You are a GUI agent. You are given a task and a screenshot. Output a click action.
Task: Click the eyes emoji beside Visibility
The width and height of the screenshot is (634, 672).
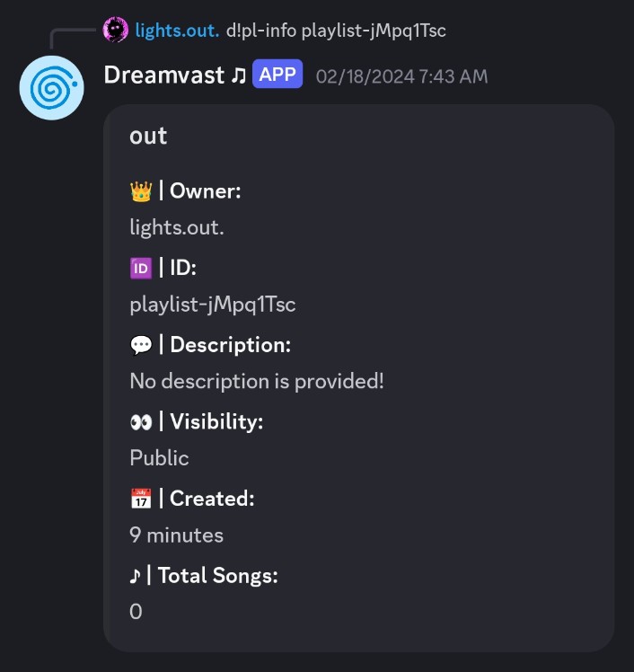(x=141, y=422)
